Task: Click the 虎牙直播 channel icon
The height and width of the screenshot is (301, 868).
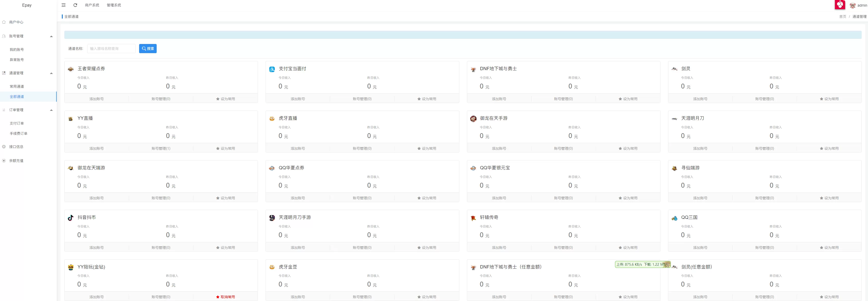Action: (272, 118)
